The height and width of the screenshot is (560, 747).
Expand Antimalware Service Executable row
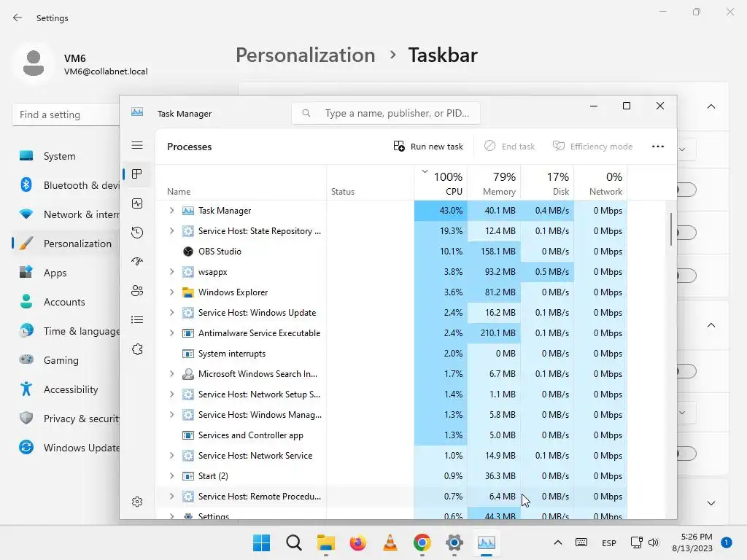coord(171,333)
